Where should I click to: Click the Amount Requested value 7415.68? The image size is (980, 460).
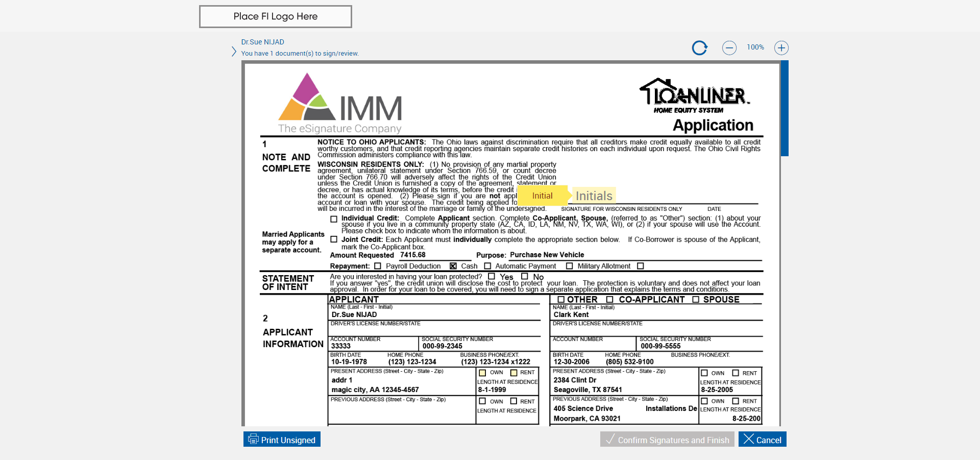click(413, 255)
